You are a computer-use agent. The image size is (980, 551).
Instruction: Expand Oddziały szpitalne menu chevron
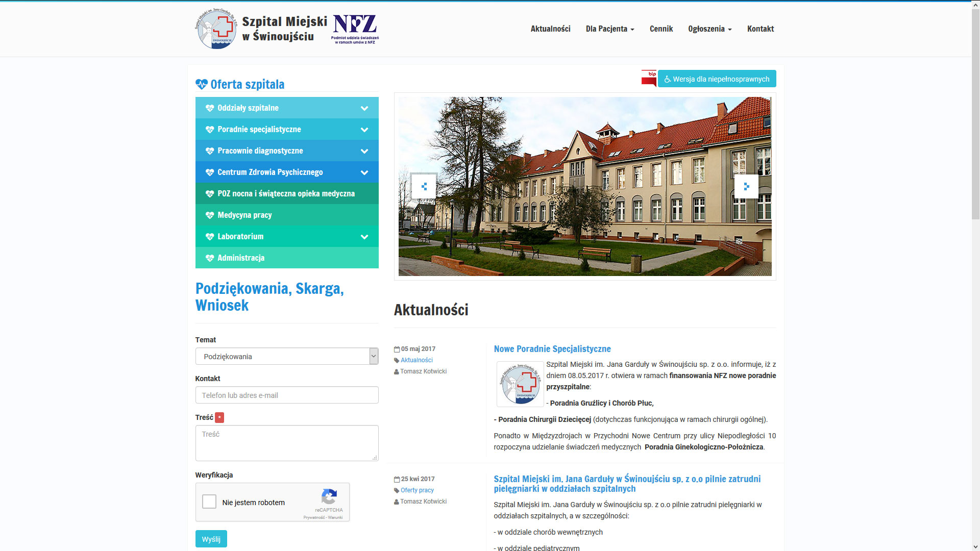(364, 108)
